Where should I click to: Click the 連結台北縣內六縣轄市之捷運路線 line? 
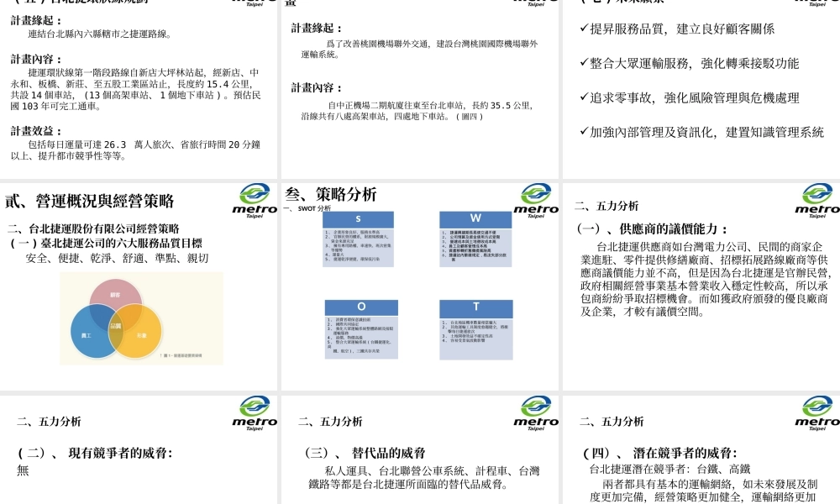pos(100,34)
